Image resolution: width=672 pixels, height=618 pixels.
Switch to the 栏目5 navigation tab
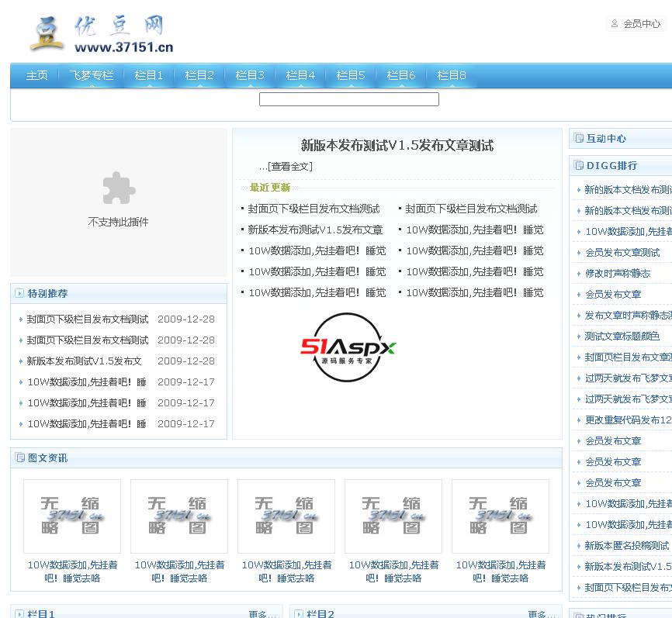[350, 75]
